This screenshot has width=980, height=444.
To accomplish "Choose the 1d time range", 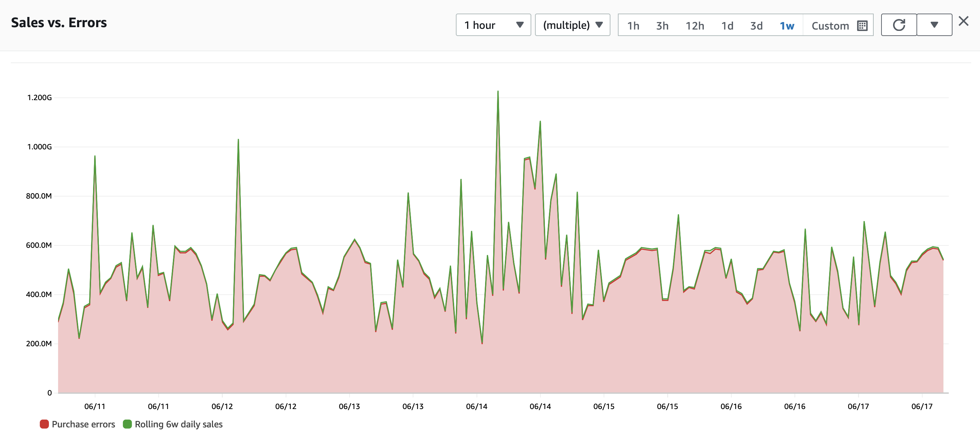I will pos(727,25).
